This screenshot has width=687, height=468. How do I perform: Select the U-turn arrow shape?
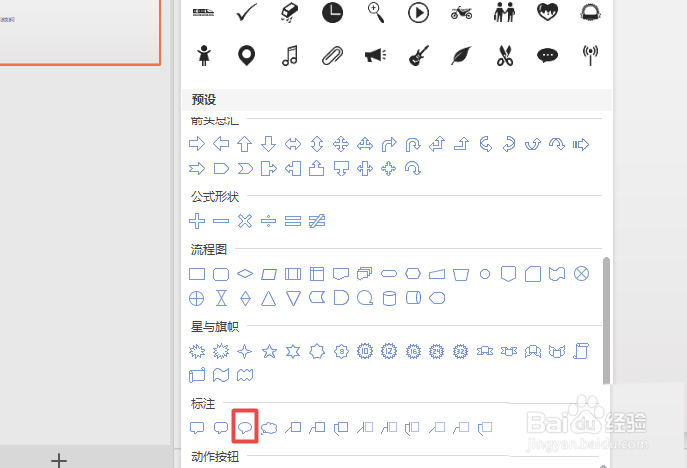(x=413, y=144)
